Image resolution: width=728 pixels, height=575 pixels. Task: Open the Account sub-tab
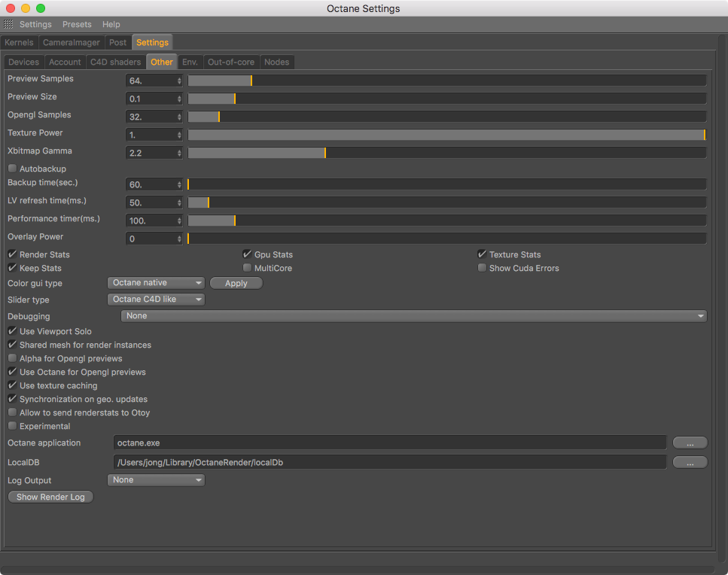(65, 62)
